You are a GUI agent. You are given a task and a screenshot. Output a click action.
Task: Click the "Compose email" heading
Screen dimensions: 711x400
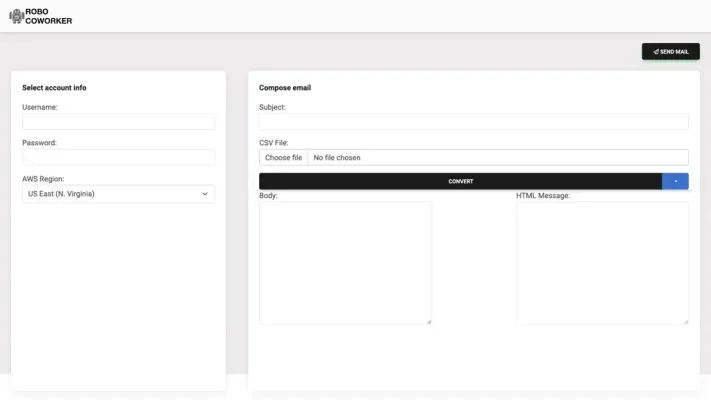[x=285, y=88]
